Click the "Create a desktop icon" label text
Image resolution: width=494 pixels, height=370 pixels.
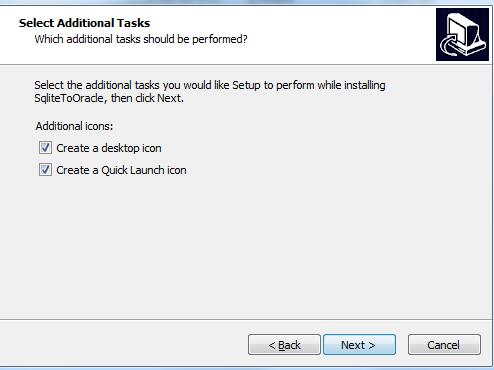(109, 148)
